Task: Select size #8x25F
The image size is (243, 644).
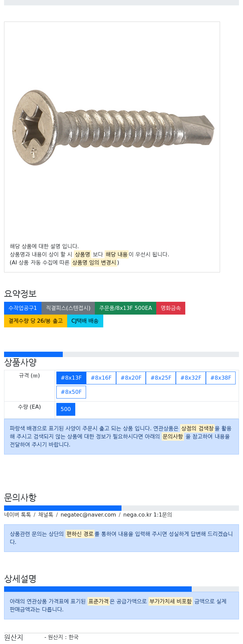Action: 161,378
